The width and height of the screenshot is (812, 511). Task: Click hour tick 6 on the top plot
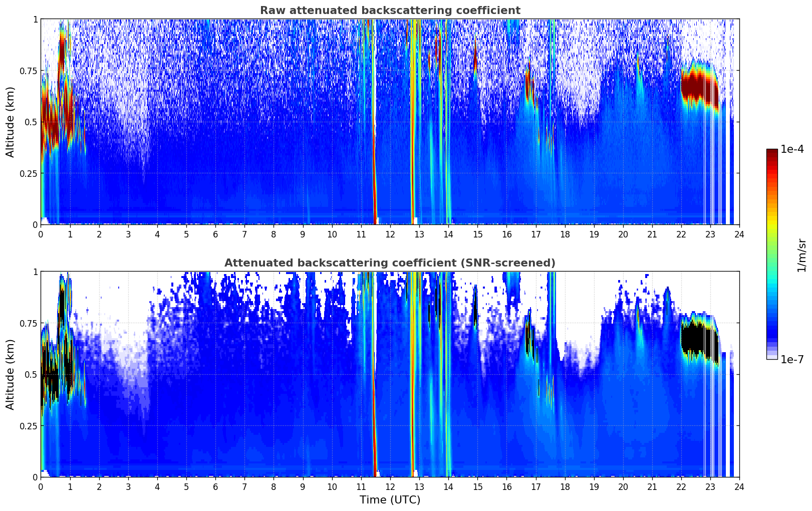coord(215,234)
